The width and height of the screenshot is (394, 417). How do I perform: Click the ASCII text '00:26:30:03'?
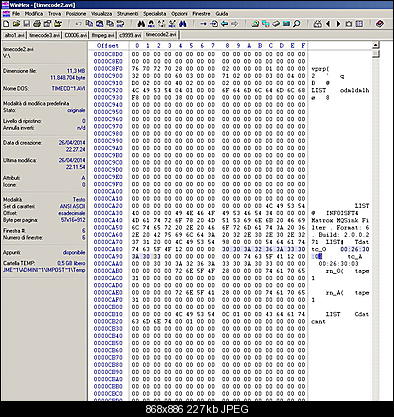tap(338, 264)
